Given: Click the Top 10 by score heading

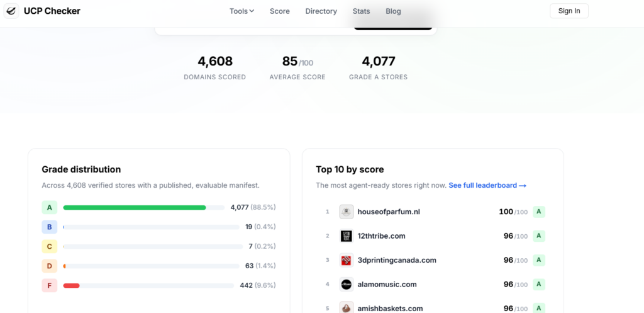Looking at the screenshot, I should tap(350, 169).
